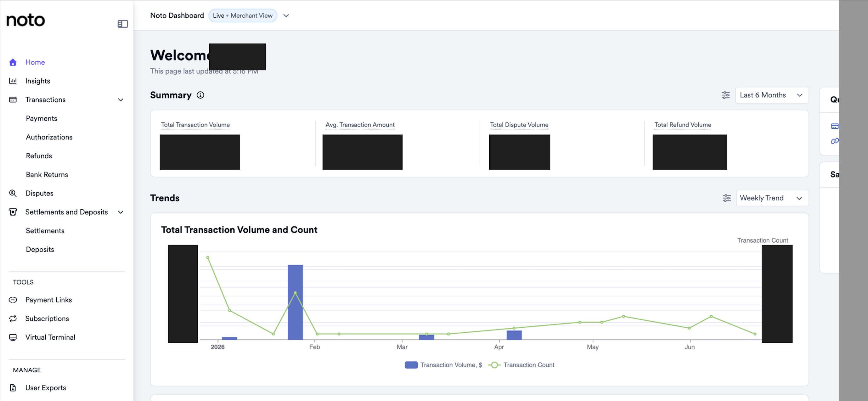Click the Settlements and Deposits safe icon
The width and height of the screenshot is (868, 401).
click(13, 212)
